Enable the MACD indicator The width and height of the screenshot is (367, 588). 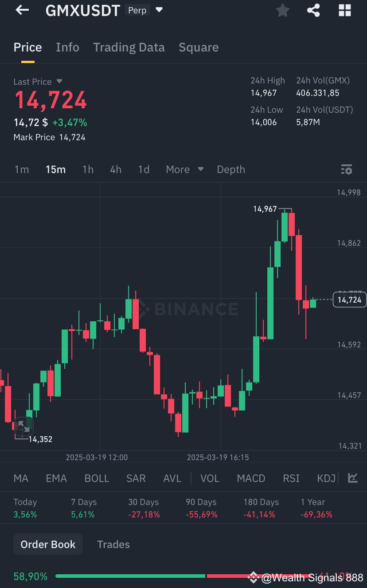pos(251,478)
